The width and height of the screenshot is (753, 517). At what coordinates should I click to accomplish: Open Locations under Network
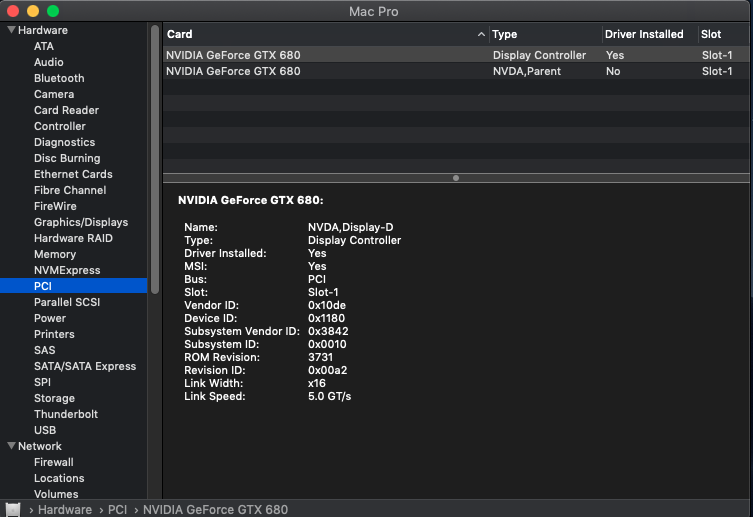click(59, 478)
